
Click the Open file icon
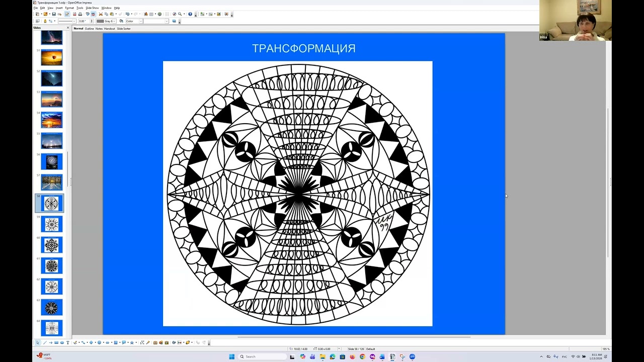point(45,14)
